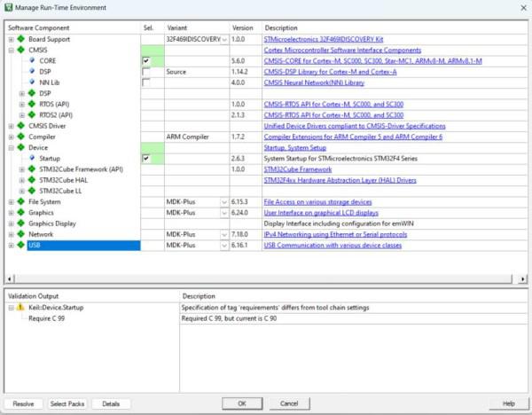Image resolution: width=532 pixels, height=415 pixels.
Task: Click the green diamond icon beside Network
Action: (21, 234)
